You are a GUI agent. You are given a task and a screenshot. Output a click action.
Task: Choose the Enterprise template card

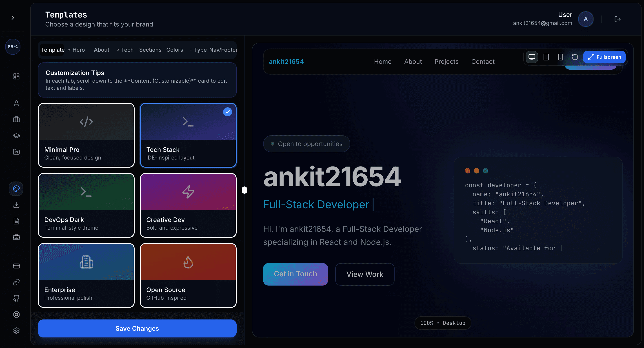point(86,275)
